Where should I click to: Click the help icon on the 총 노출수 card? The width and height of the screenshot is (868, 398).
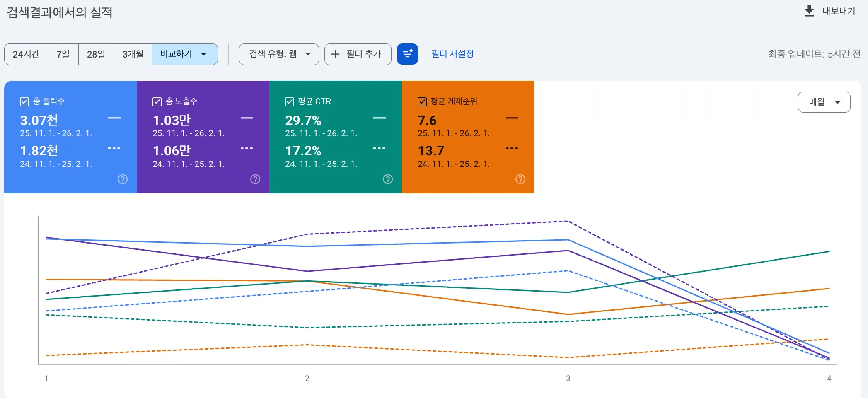click(255, 179)
